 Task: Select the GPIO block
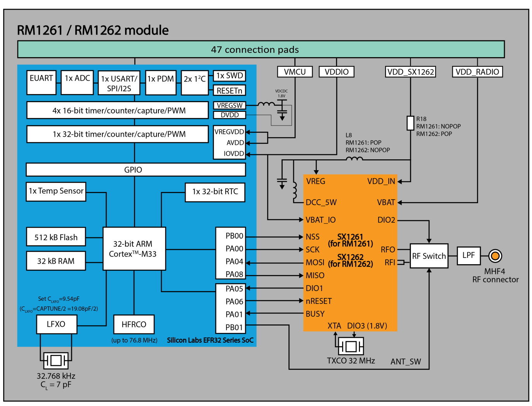coord(136,170)
